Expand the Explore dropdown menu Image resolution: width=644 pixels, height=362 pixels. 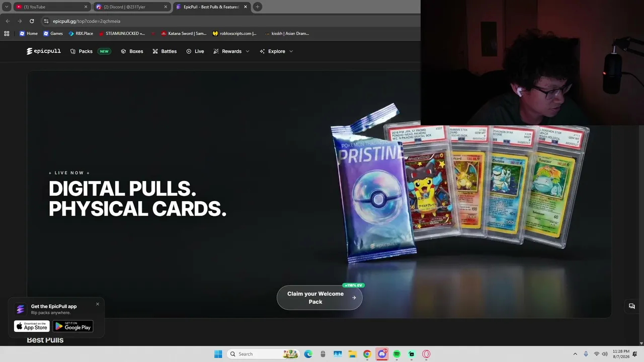click(276, 51)
